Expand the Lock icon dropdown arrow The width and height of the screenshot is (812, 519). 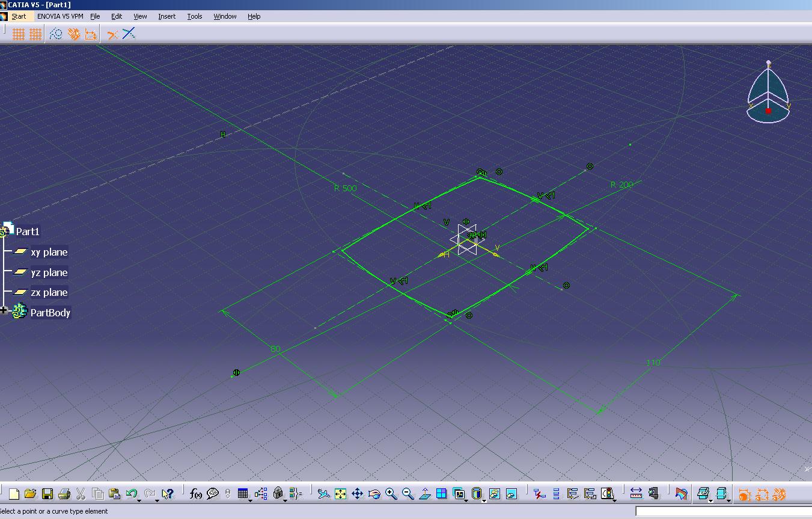[x=285, y=500]
